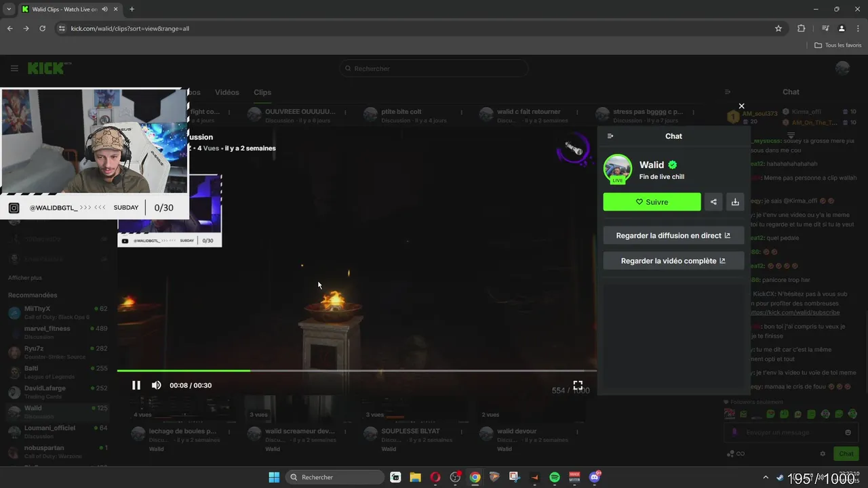Enter fullscreen on the clip player

[578, 385]
